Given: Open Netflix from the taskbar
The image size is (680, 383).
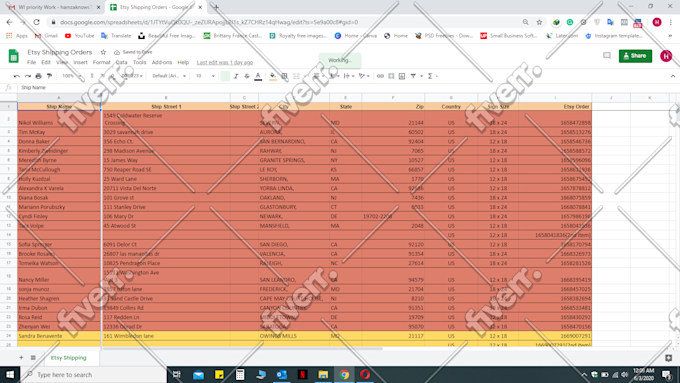Looking at the screenshot, I should pyautogui.click(x=303, y=374).
